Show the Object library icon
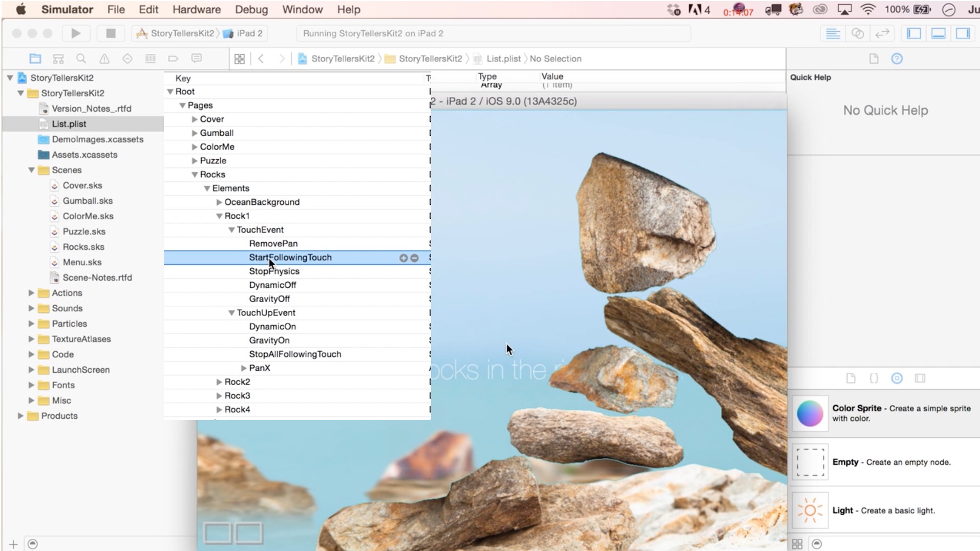This screenshot has height=551, width=980. (x=897, y=378)
